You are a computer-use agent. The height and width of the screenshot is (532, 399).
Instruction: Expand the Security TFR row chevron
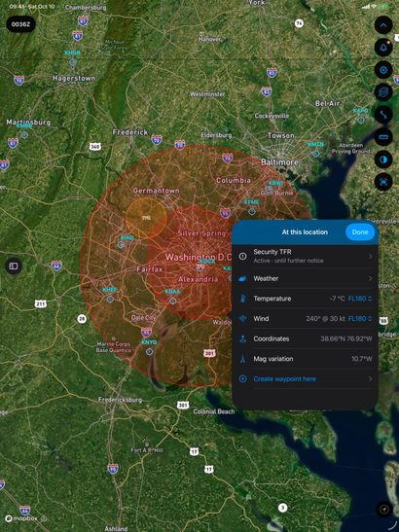coord(370,256)
